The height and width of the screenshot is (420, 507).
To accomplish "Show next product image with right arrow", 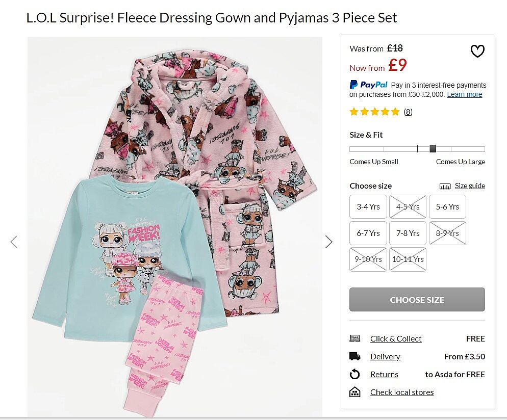I will click(328, 242).
